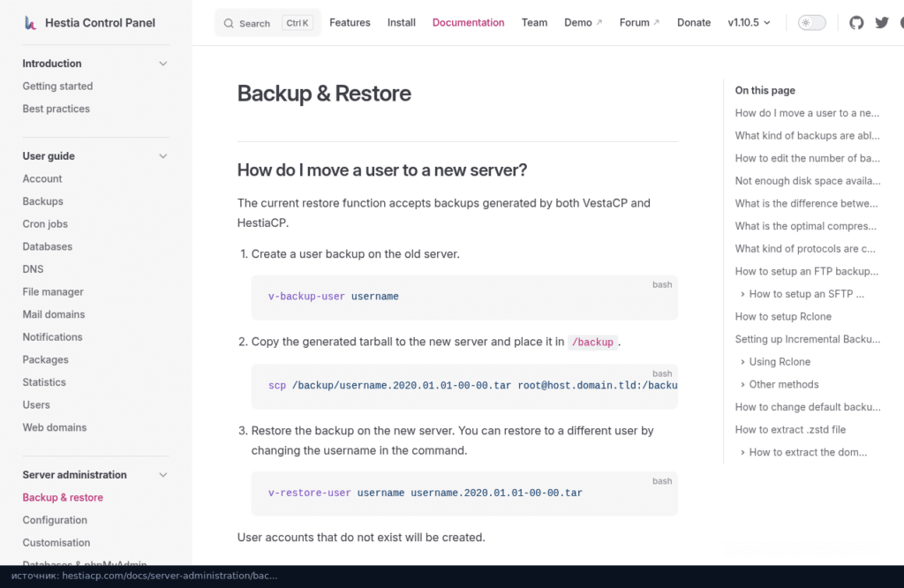Open the Notifications page
Screen dimensions: 904x588
click(52, 336)
